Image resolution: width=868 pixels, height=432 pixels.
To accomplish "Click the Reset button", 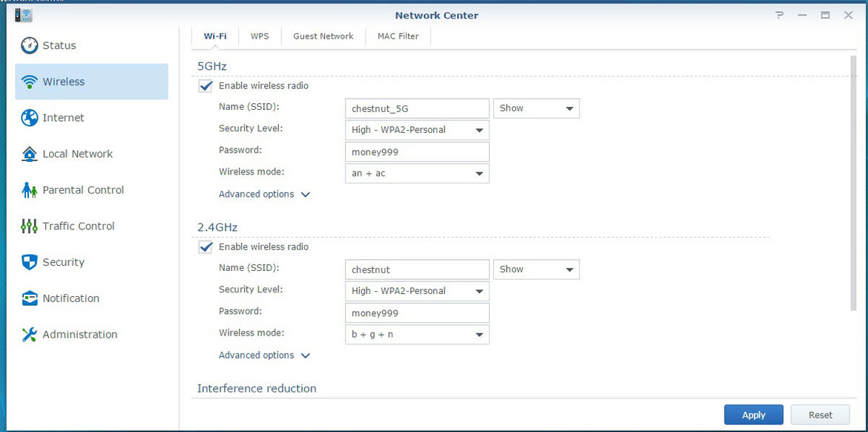I will [x=821, y=415].
